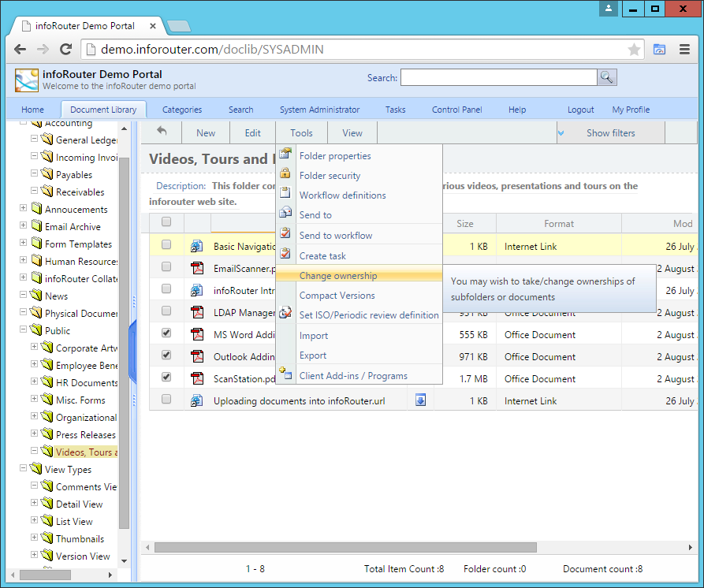Expand the HR Documents subfolder node
704x588 pixels.
[x=34, y=381]
